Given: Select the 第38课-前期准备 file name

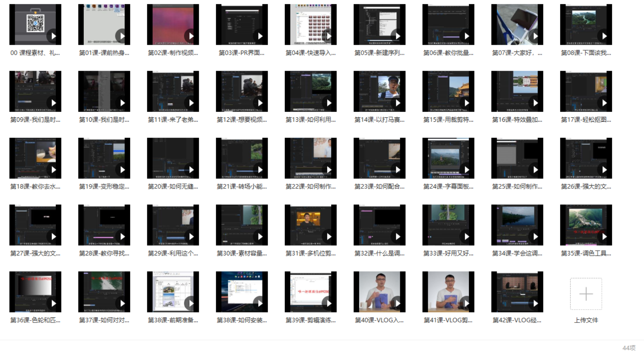Looking at the screenshot, I should pos(173,320).
